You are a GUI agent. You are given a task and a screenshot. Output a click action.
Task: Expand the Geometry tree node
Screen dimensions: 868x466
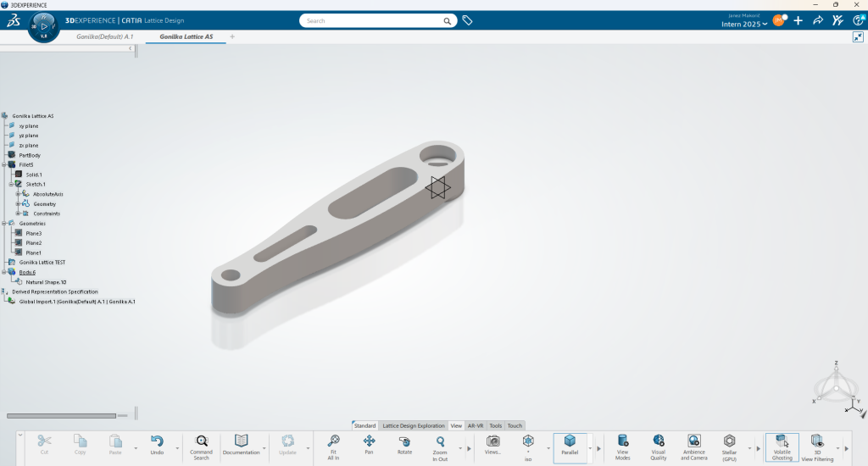(18, 203)
